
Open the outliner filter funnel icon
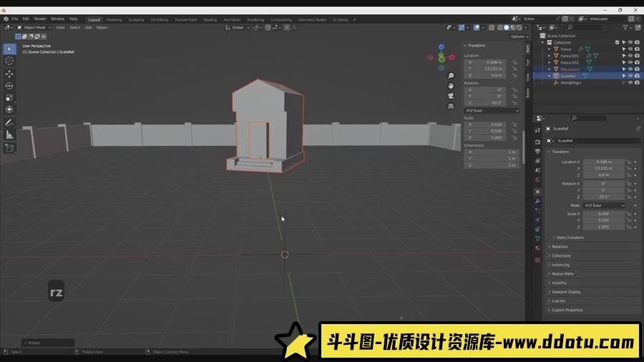pos(626,27)
